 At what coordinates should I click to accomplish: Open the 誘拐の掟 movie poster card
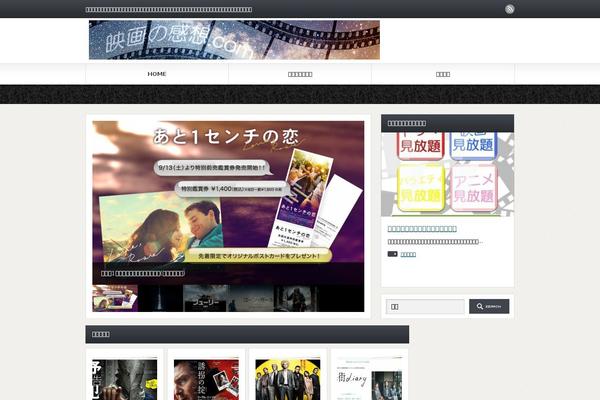coord(206,379)
